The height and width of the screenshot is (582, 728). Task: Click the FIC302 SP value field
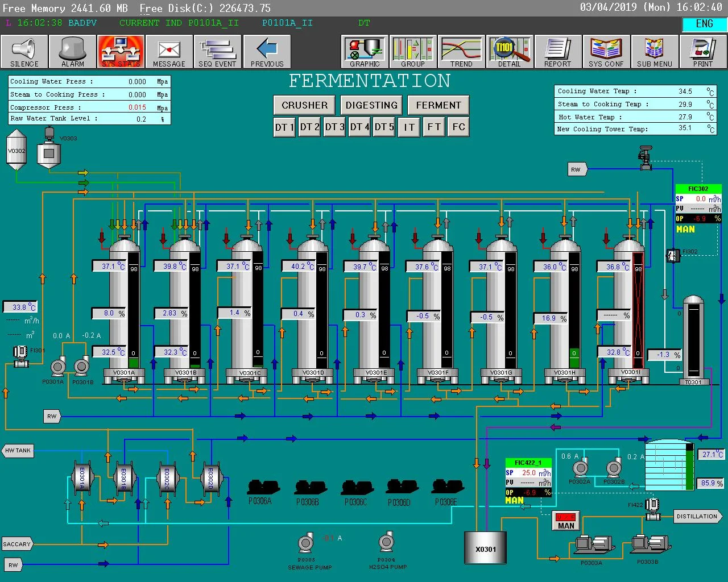tap(700, 199)
